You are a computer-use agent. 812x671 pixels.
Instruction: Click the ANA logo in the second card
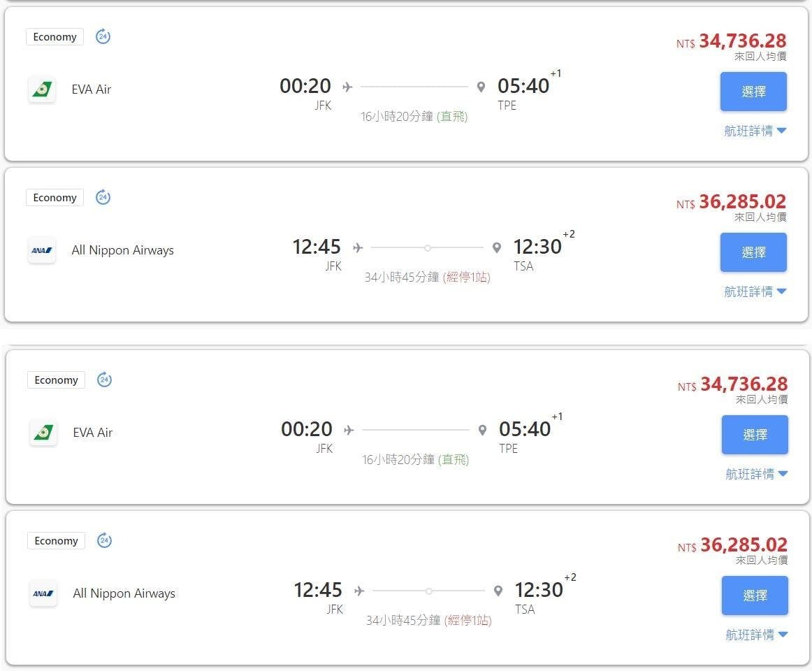point(42,250)
